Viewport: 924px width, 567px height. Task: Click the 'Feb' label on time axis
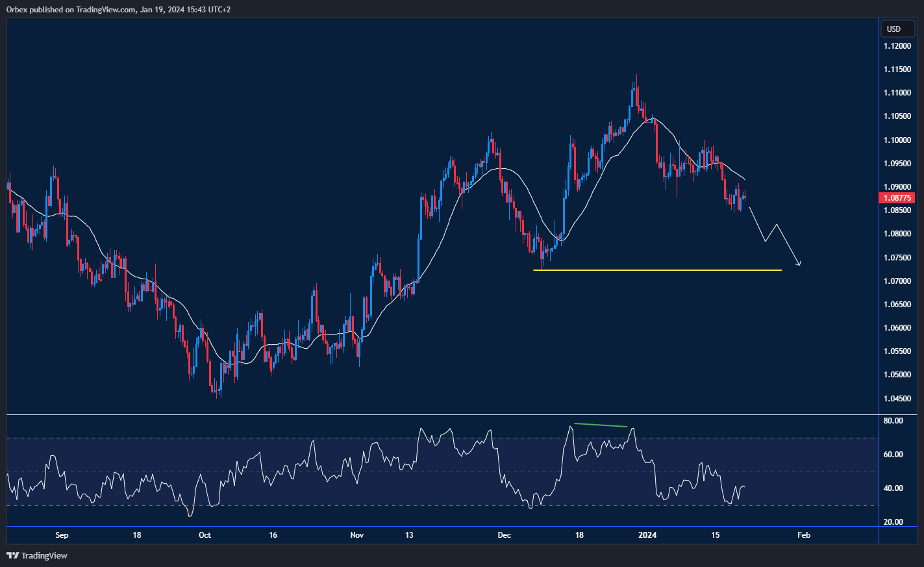803,535
